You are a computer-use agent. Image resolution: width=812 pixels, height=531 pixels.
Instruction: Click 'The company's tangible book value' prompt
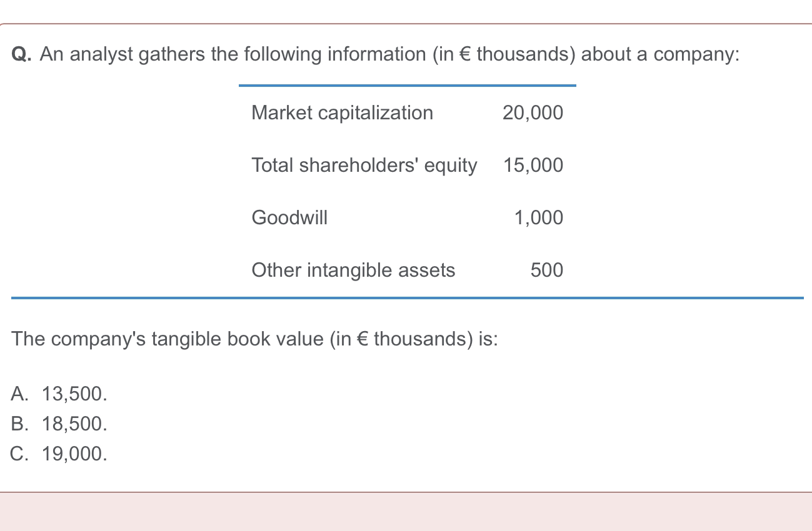pos(254,339)
